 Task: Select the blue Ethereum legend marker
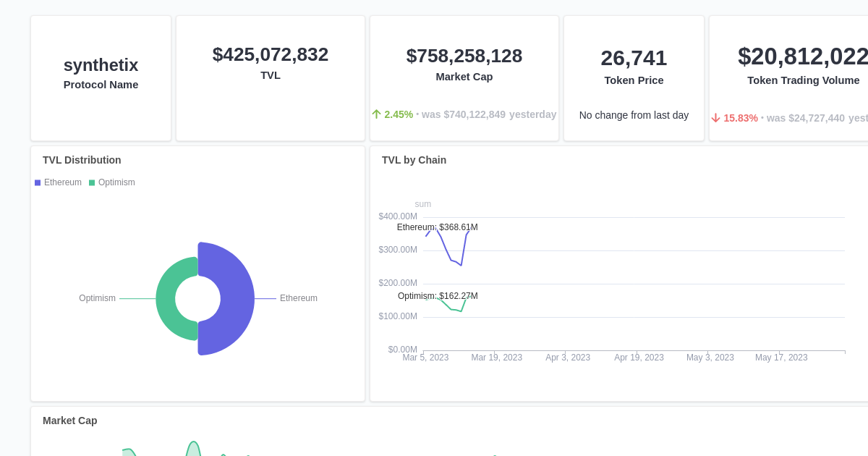37,182
